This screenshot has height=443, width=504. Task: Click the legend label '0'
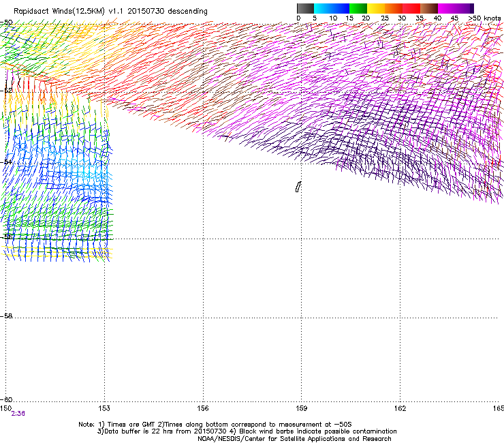point(298,18)
